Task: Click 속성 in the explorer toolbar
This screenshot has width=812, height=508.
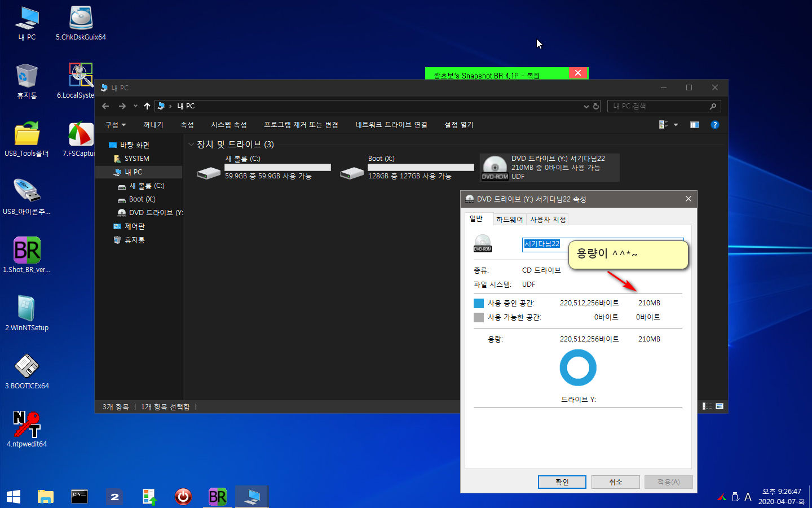Action: tap(187, 125)
